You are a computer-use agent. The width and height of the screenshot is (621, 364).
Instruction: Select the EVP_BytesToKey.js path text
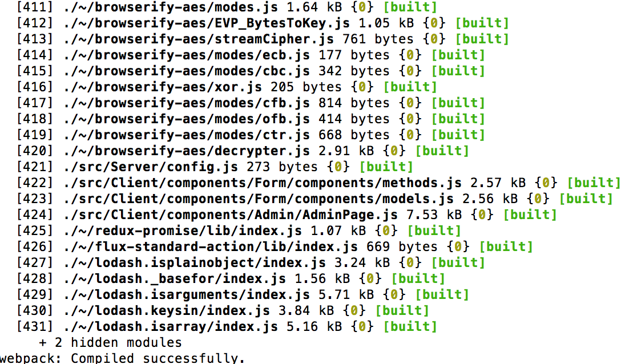point(207,23)
